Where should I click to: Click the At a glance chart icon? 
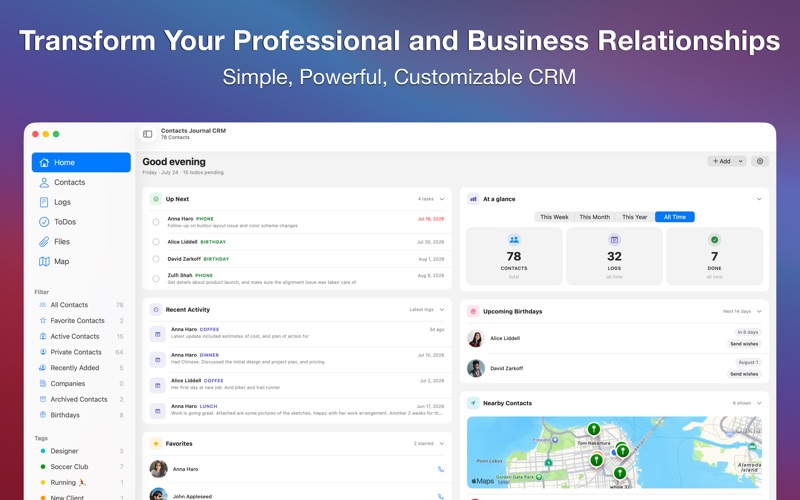(x=473, y=199)
